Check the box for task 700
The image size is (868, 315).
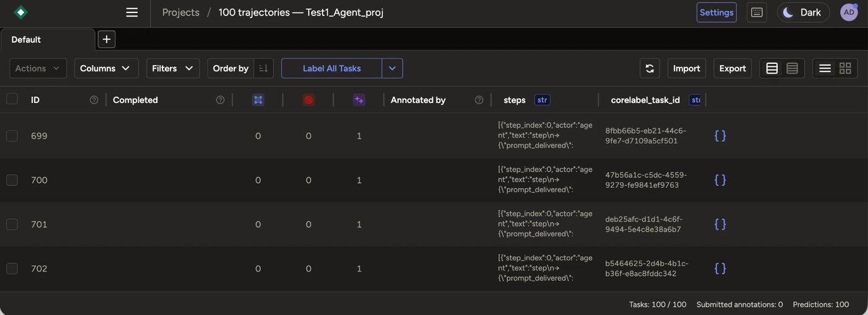(12, 180)
